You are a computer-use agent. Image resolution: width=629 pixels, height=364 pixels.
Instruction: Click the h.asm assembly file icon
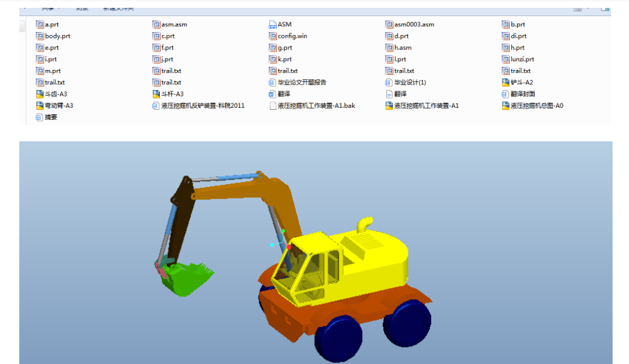[389, 48]
